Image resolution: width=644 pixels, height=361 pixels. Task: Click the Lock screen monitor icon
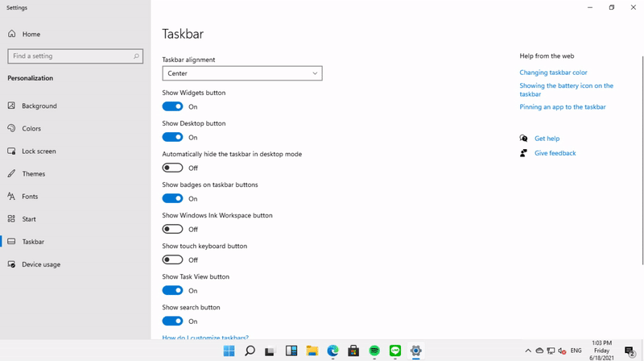11,151
